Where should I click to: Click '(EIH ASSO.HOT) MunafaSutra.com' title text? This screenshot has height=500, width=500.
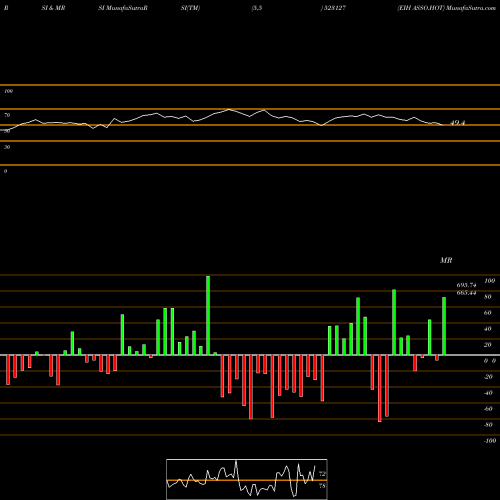point(446,8)
